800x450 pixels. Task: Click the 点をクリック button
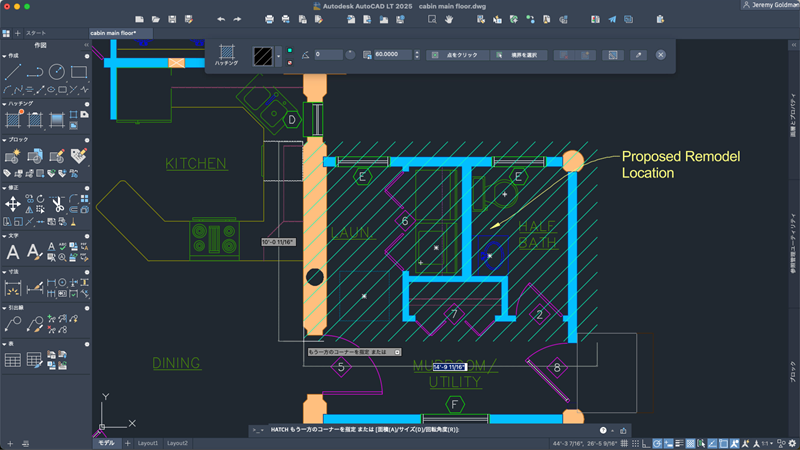click(x=457, y=55)
